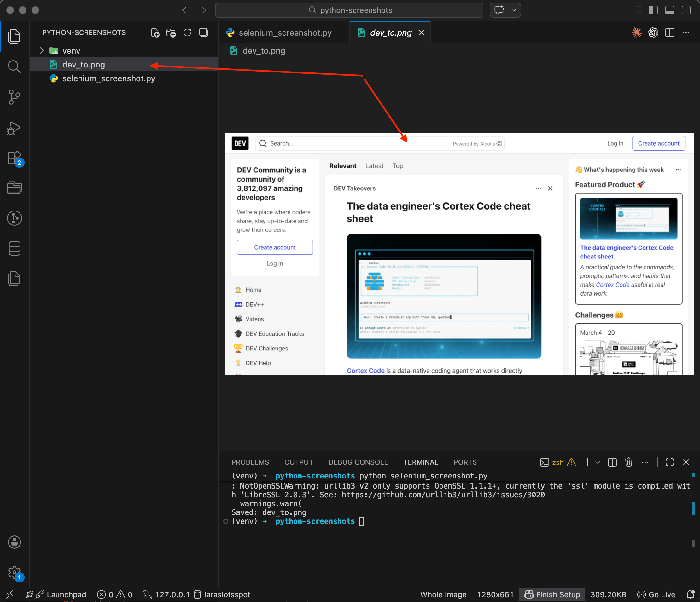Click the New File icon in explorer
Screen dimensions: 700x602
click(x=155, y=33)
